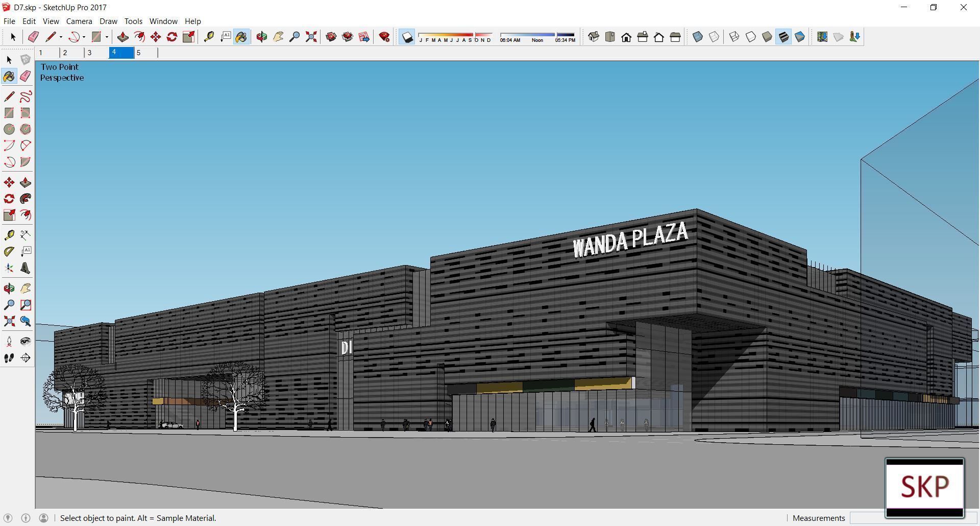This screenshot has height=526, width=980.
Task: Select the 3D Text tool
Action: (26, 268)
